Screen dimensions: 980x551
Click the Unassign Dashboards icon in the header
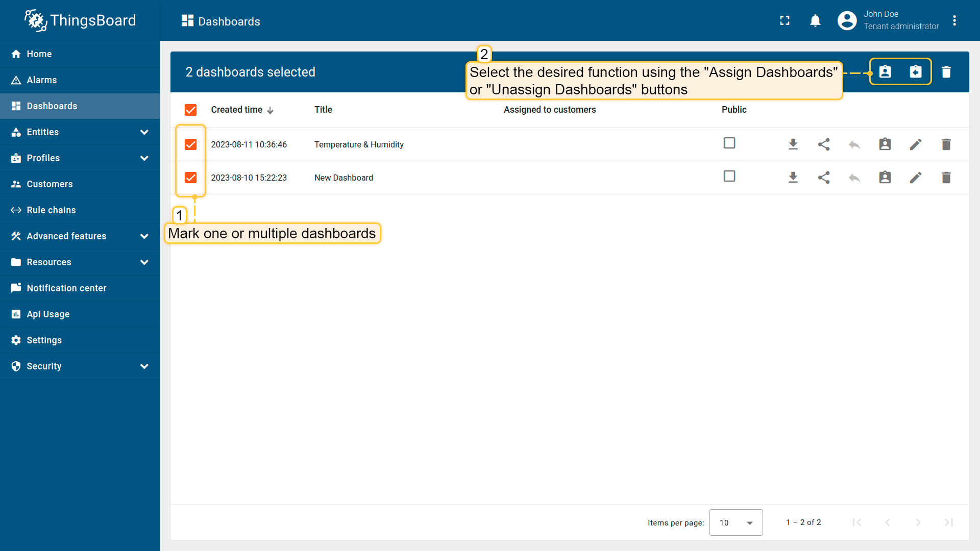[x=916, y=72]
